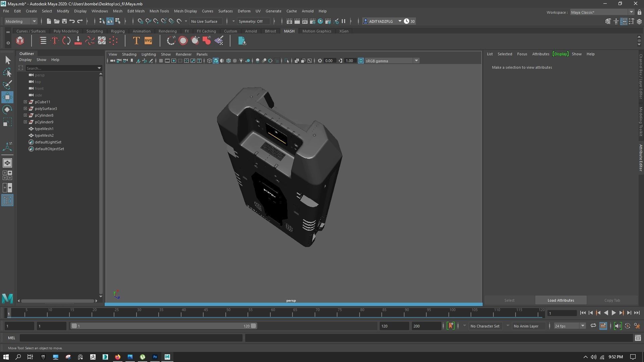The height and width of the screenshot is (362, 644).
Task: Open the MASH editor list icon
Action: [43, 41]
